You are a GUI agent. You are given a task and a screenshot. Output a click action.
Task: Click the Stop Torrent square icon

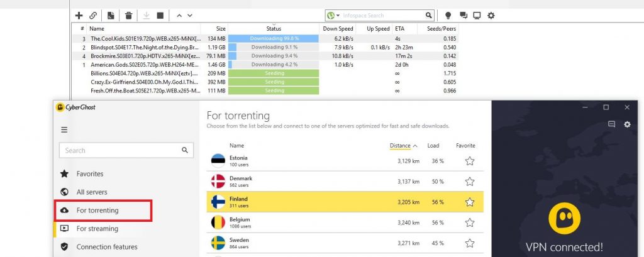pos(160,16)
